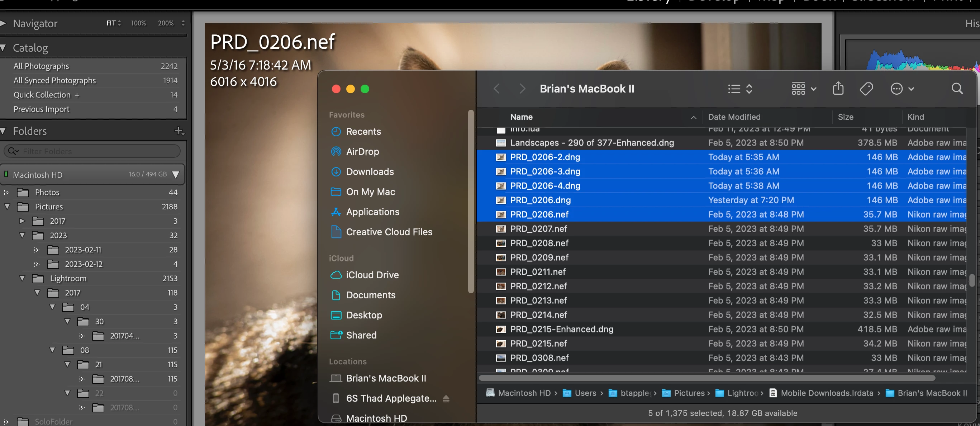Click the add folder plus icon in Folders
Screen dimensions: 980x426
(x=179, y=131)
